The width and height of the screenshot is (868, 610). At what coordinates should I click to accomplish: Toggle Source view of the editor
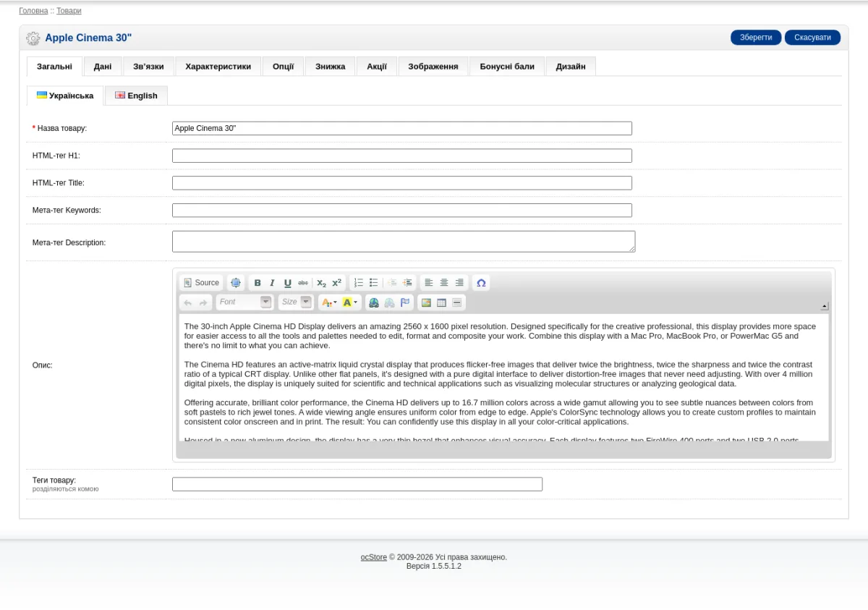point(201,283)
